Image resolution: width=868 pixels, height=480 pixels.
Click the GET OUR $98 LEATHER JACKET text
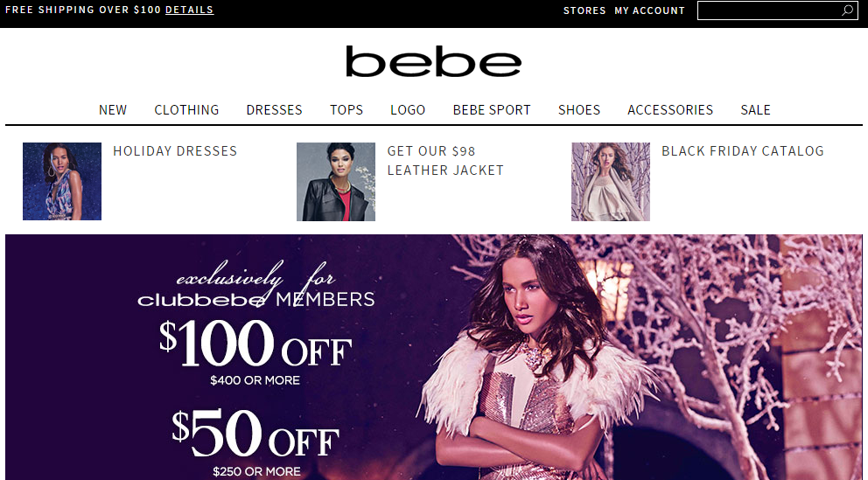point(445,160)
